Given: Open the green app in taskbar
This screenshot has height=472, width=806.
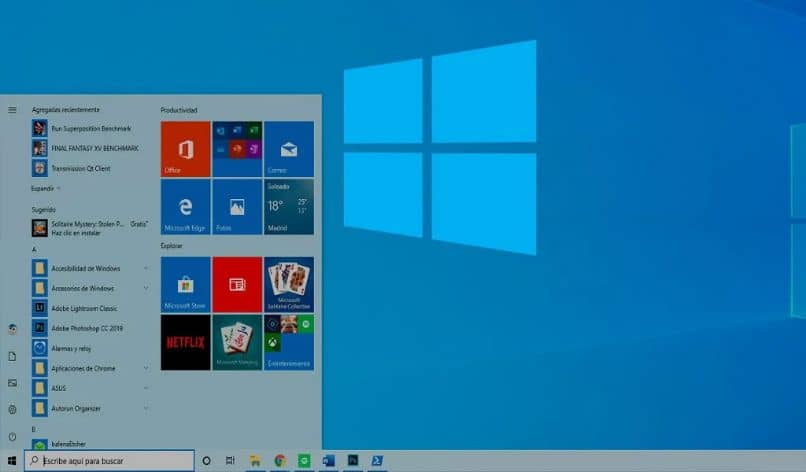Looking at the screenshot, I should tap(304, 461).
